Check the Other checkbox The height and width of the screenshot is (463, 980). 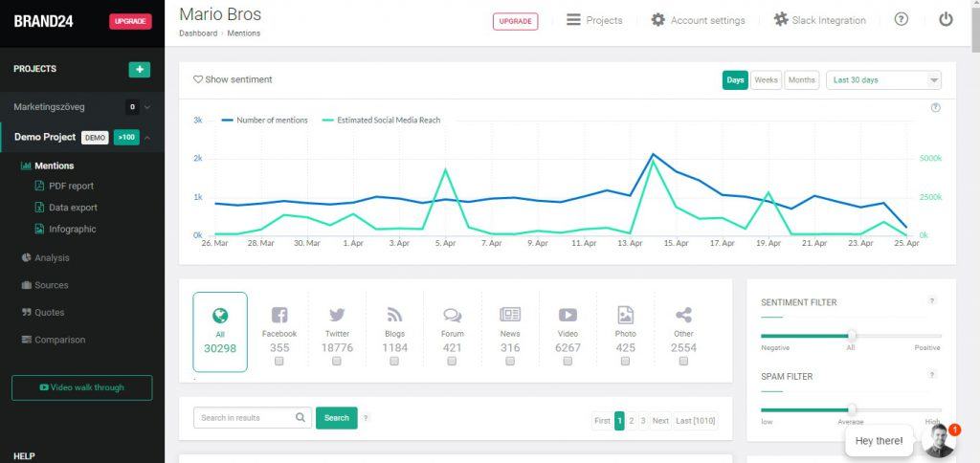click(683, 362)
